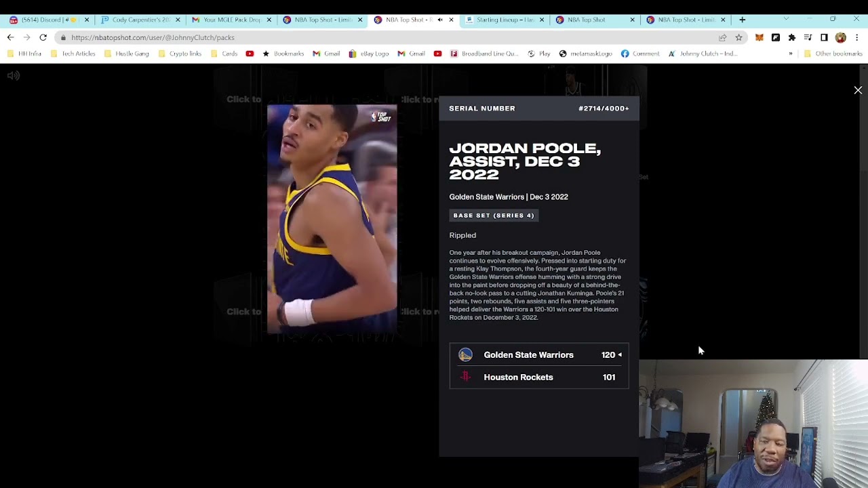Screen dimensions: 868x488
Task: Click the Jordan Poole, Assist, Dec 3 2022 heading
Action: click(525, 161)
